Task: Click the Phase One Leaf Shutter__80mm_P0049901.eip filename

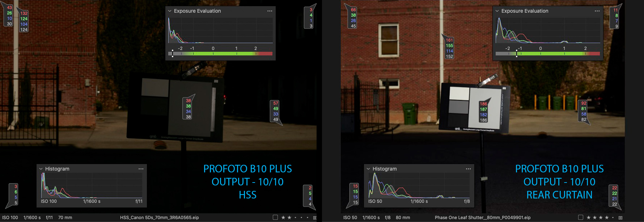Action: pyautogui.click(x=483, y=218)
